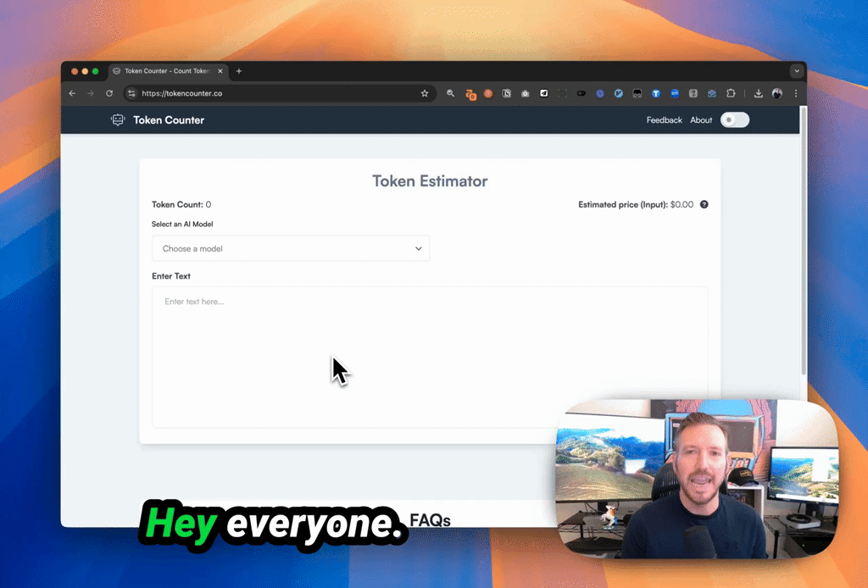Open the tab search chevron

797,71
